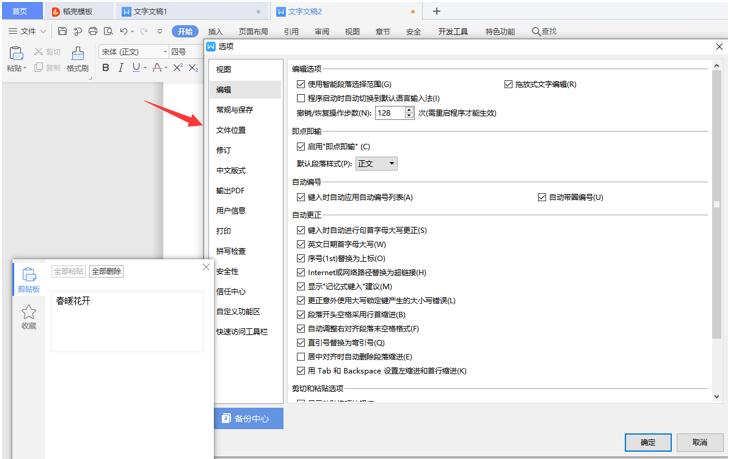
Task: Click the Undo arrow icon
Action: tap(123, 31)
